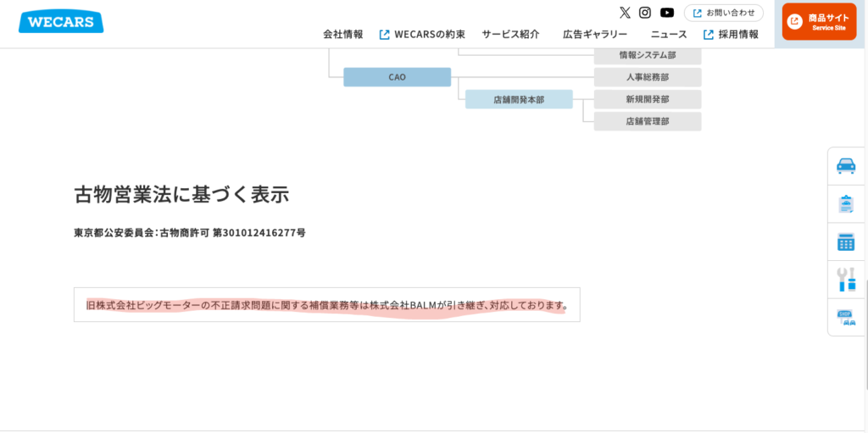Screen dimensions: 868x433
Task: Open the WECARSの約束 menu link
Action: [x=423, y=35]
